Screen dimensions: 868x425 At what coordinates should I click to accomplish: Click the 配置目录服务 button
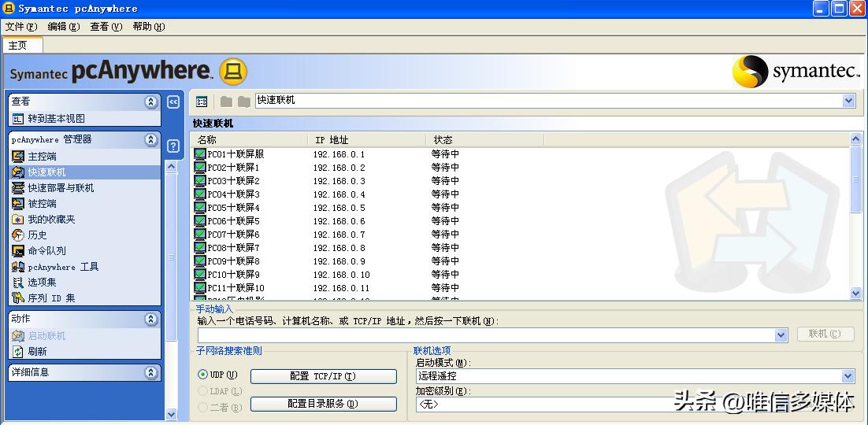point(323,404)
